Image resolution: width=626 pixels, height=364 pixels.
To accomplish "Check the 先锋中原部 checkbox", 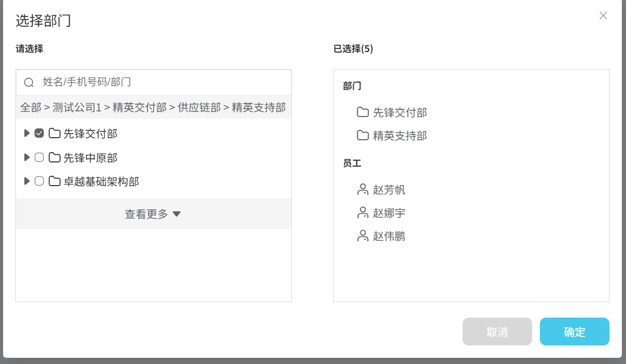I will click(x=39, y=157).
